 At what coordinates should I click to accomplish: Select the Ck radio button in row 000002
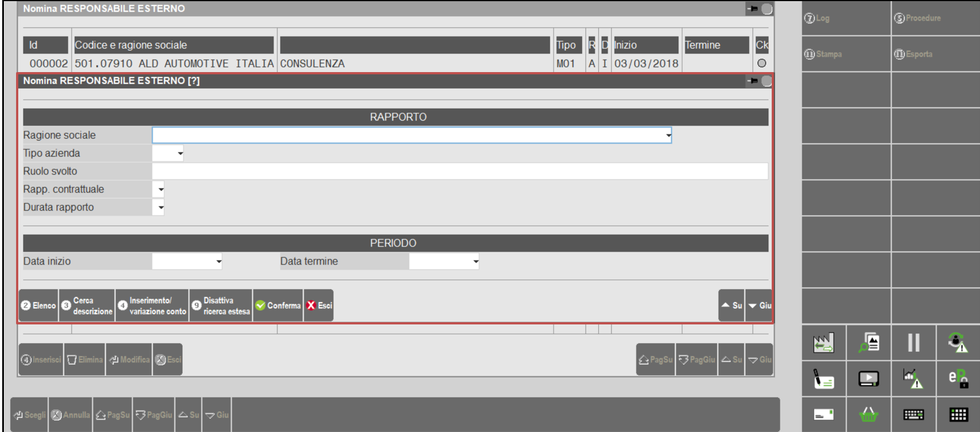[x=762, y=63]
